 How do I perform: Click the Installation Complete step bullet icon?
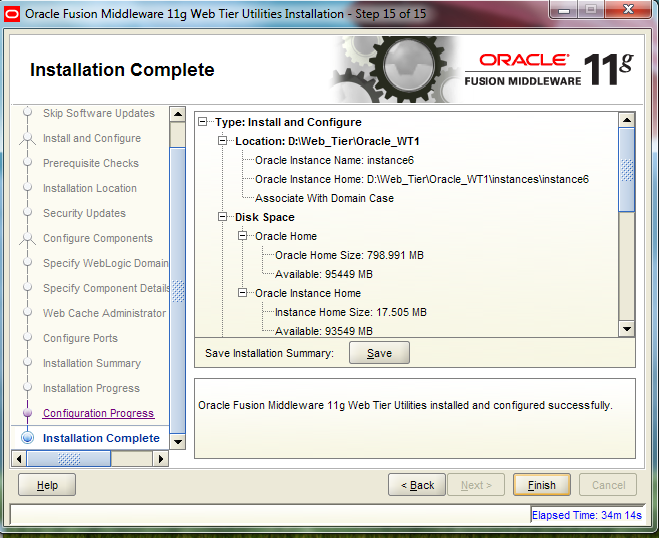click(x=27, y=438)
